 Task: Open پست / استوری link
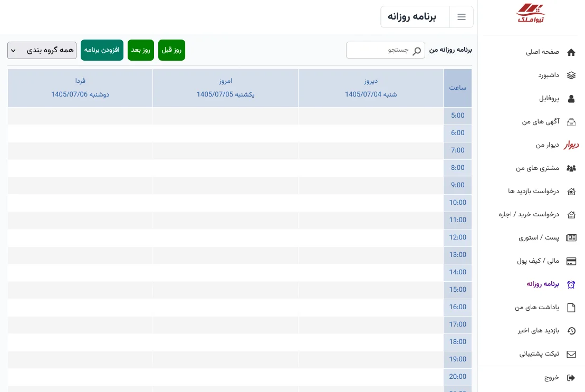539,238
